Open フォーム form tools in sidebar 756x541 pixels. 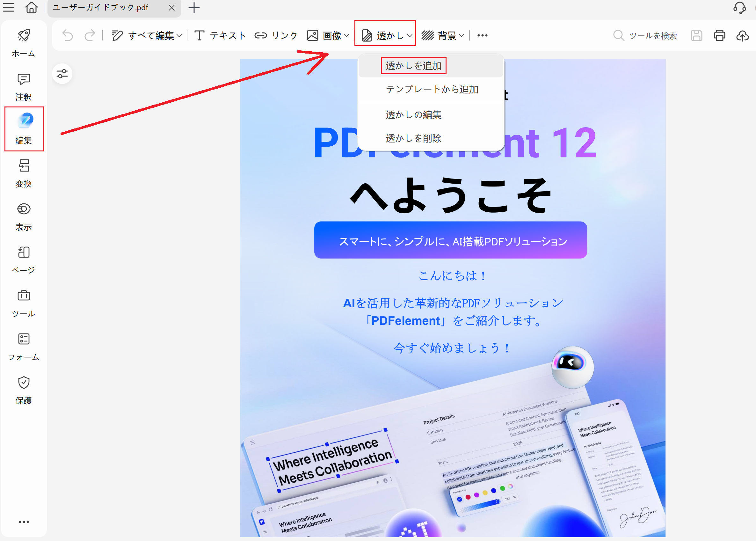pyautogui.click(x=24, y=347)
